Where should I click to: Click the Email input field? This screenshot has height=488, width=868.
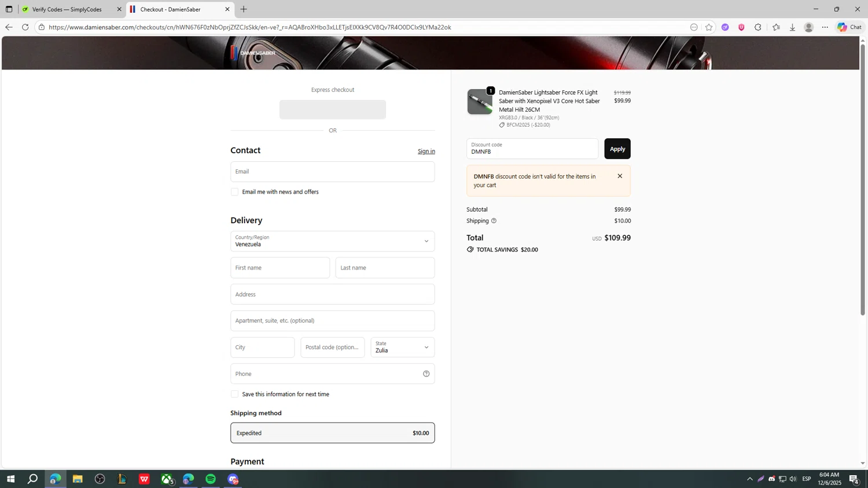click(333, 172)
